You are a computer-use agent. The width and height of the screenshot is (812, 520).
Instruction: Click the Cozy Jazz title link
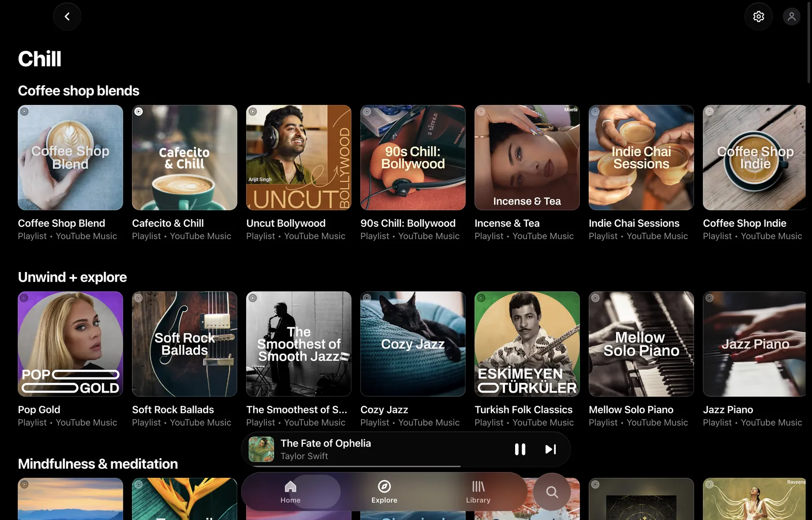[x=384, y=409]
